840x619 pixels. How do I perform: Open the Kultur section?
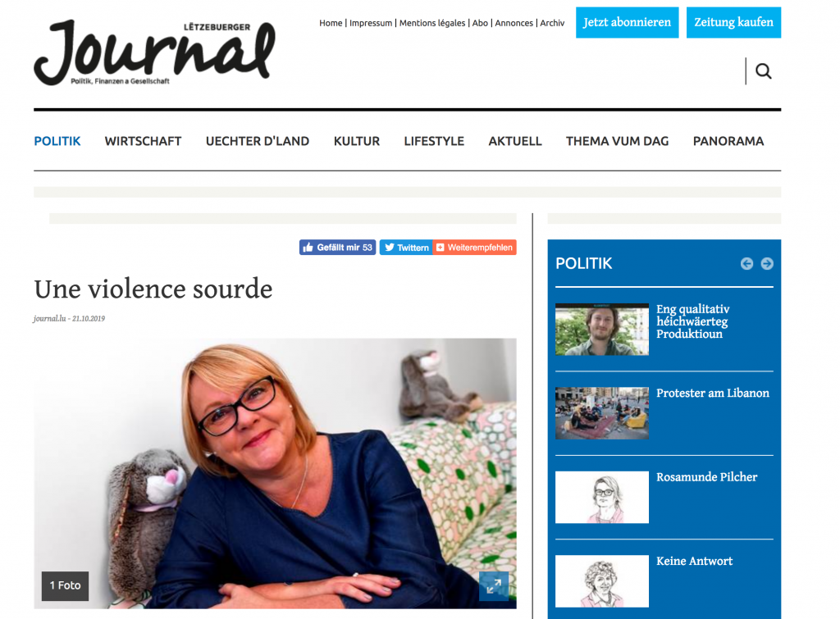(x=357, y=141)
